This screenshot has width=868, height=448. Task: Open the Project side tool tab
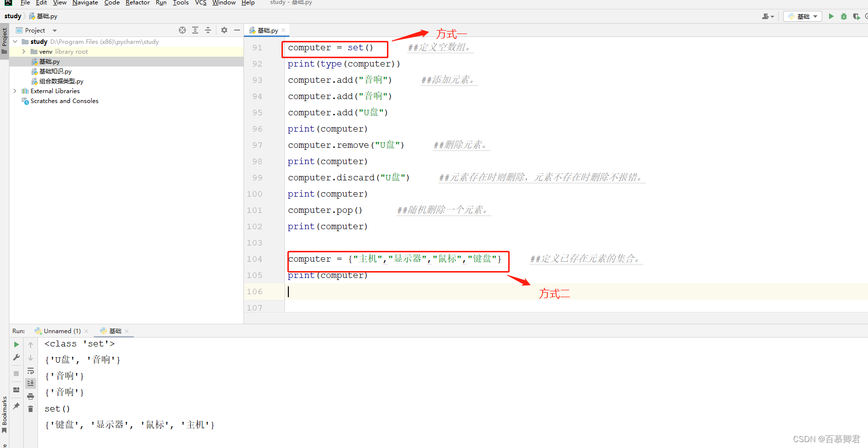coord(4,41)
